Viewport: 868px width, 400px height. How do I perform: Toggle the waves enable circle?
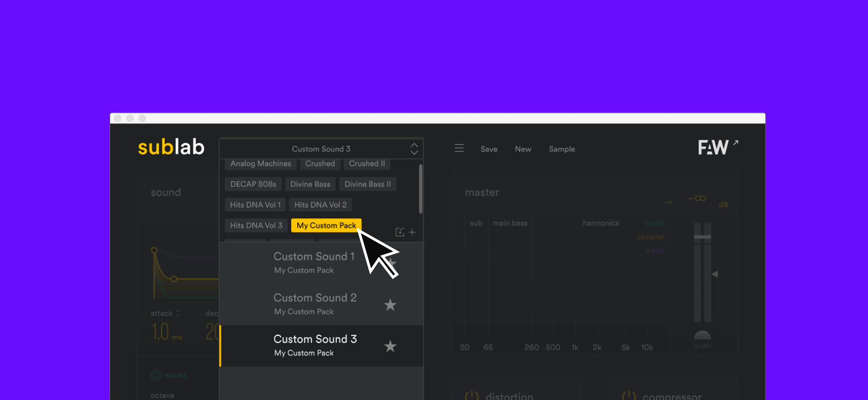coord(156,375)
